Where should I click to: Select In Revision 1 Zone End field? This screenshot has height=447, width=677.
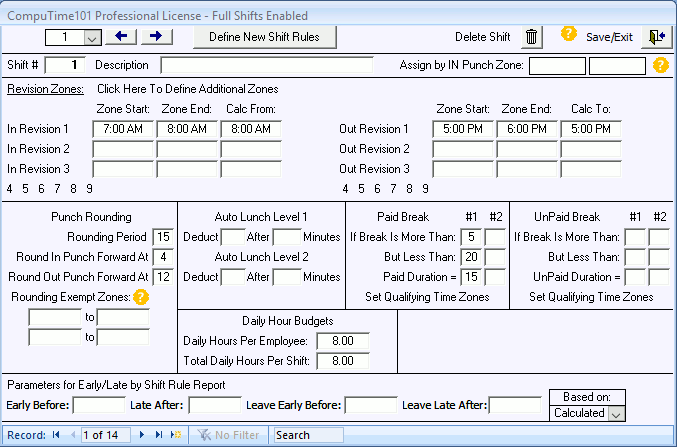187,129
